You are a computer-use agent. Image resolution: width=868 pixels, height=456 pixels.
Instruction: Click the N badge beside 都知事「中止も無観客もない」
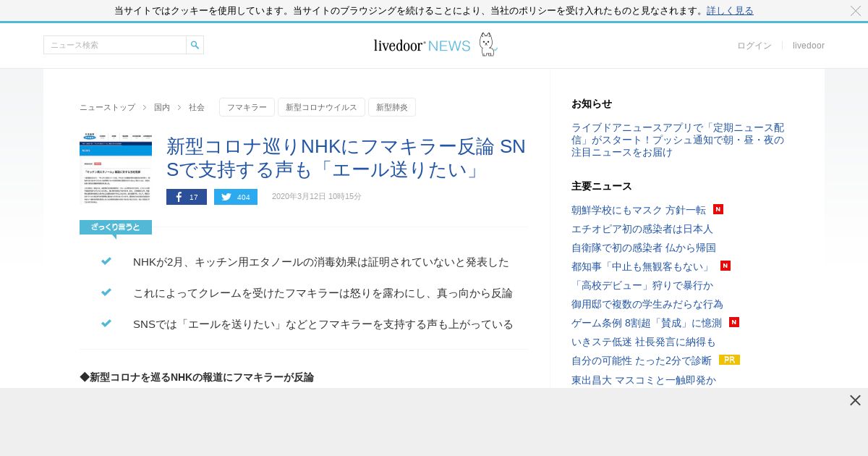(726, 266)
